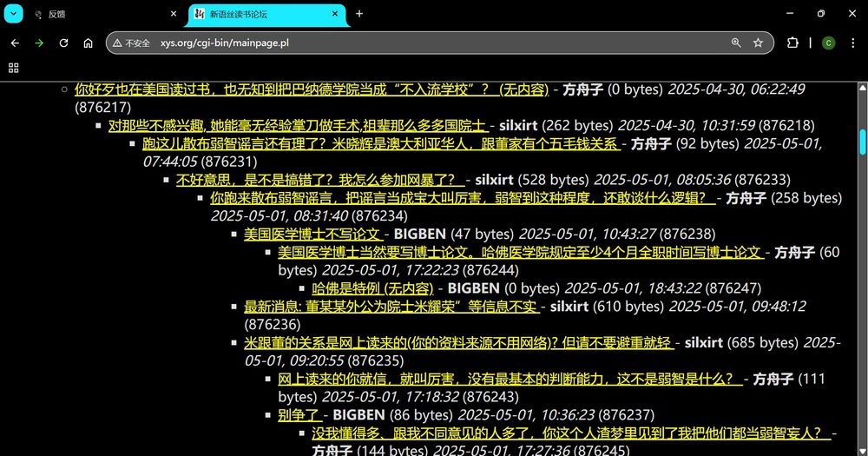868x456 pixels.
Task: Open post 不好意思，是不是搞错了
Action: click(320, 180)
